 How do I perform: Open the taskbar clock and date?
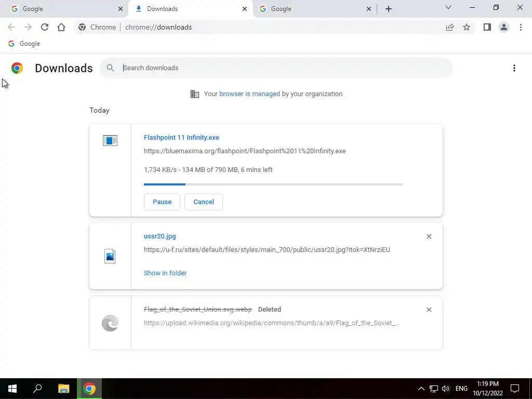(487, 389)
